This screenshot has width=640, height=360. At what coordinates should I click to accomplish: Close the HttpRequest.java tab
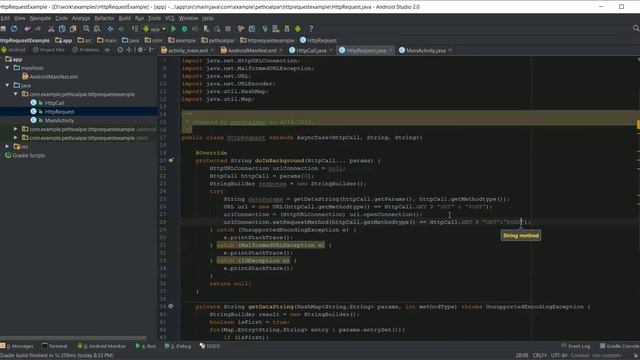click(390, 50)
